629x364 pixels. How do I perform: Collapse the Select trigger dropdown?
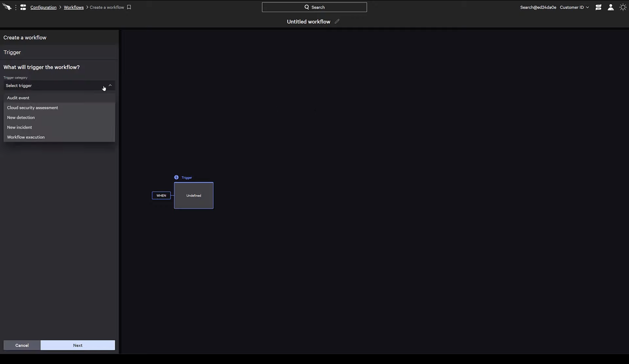click(x=110, y=86)
